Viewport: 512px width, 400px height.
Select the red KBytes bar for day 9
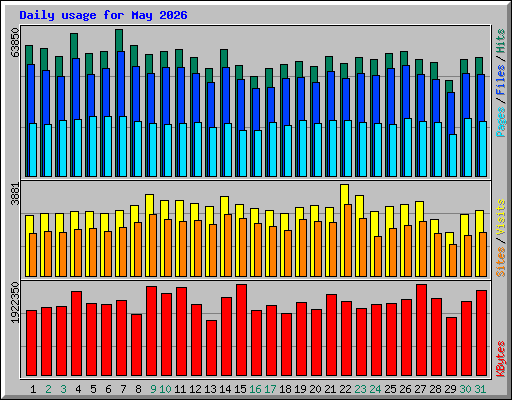click(x=151, y=331)
